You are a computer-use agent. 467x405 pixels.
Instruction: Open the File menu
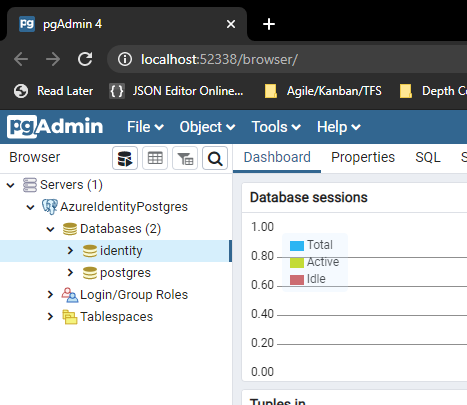pos(145,127)
